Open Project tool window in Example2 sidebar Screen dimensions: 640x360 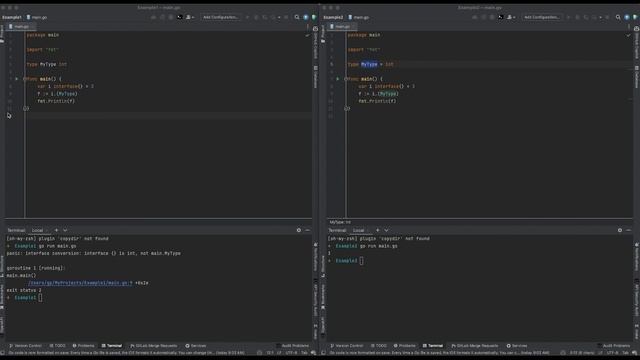click(323, 34)
